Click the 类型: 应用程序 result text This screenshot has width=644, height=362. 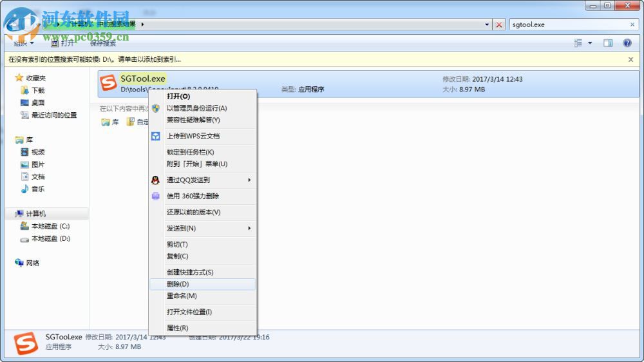[x=303, y=89]
